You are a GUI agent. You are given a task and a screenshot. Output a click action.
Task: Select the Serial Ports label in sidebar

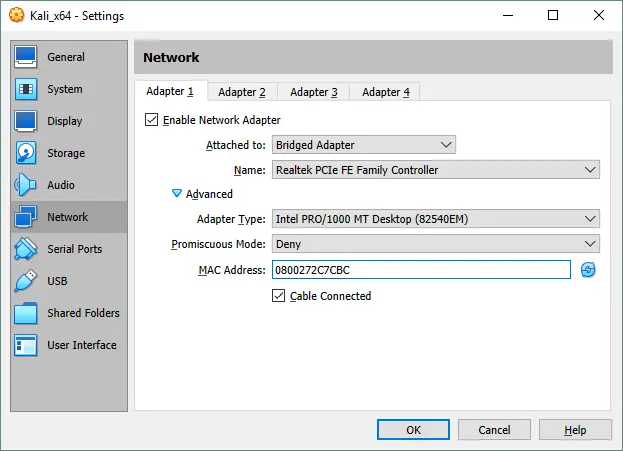[75, 249]
